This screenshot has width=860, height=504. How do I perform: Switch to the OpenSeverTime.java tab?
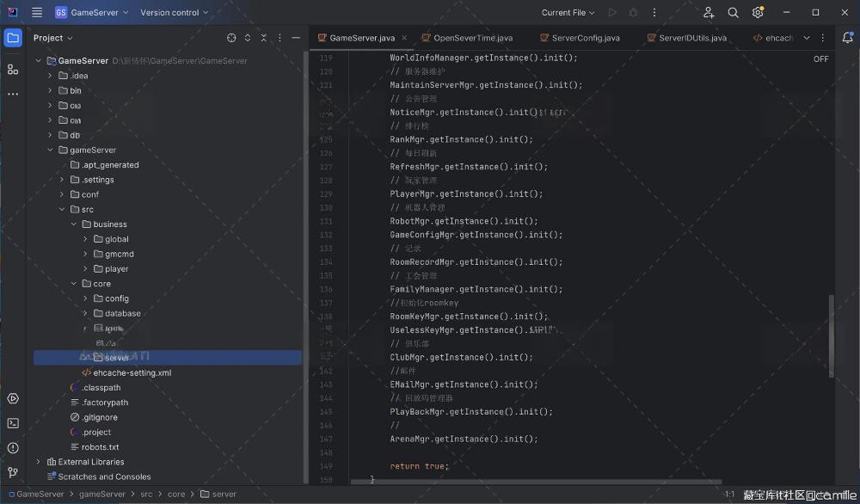tap(472, 38)
